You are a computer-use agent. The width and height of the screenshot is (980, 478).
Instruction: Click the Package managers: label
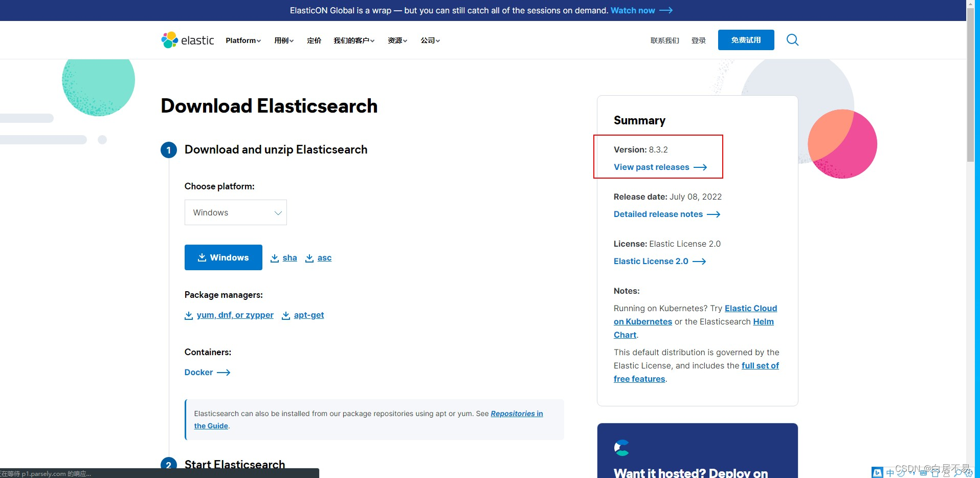click(x=224, y=295)
